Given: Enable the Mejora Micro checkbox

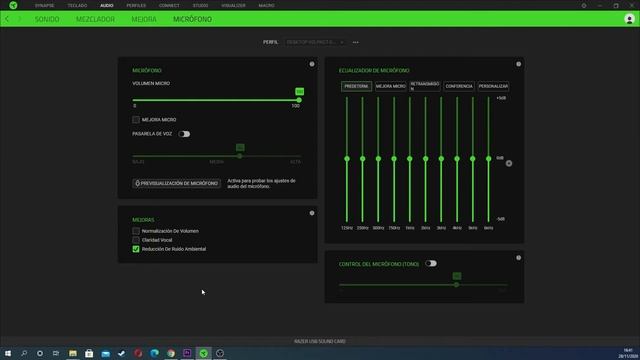Looking at the screenshot, I should click(x=136, y=120).
